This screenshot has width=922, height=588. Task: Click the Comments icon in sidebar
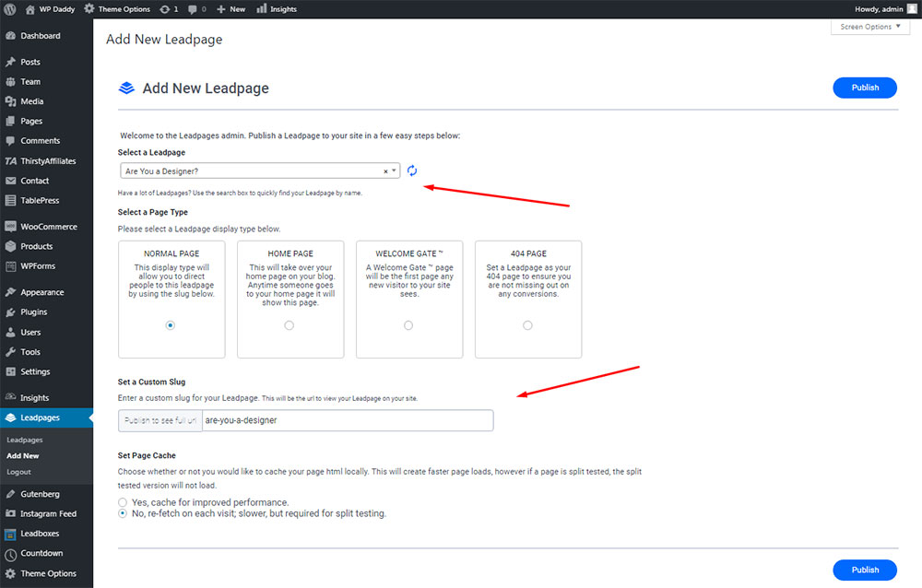pyautogui.click(x=10, y=141)
